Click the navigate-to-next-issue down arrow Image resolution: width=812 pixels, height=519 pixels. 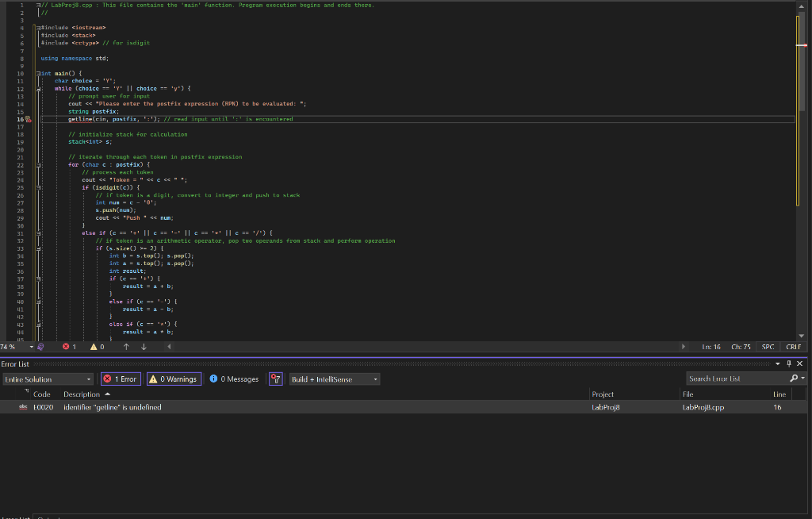click(143, 347)
